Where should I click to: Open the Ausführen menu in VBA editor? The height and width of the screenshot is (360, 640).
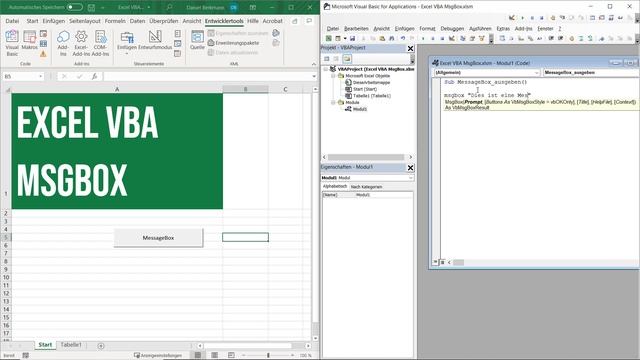click(480, 29)
